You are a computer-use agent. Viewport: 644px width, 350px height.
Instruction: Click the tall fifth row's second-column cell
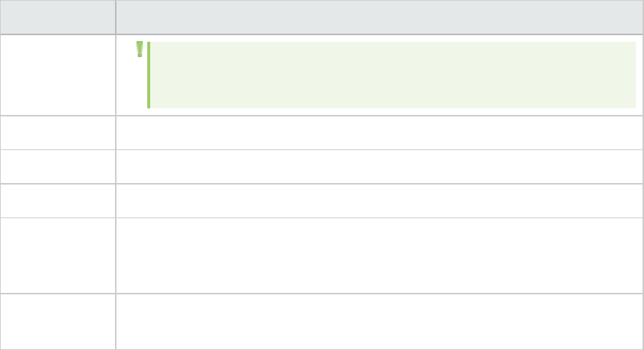(379, 256)
